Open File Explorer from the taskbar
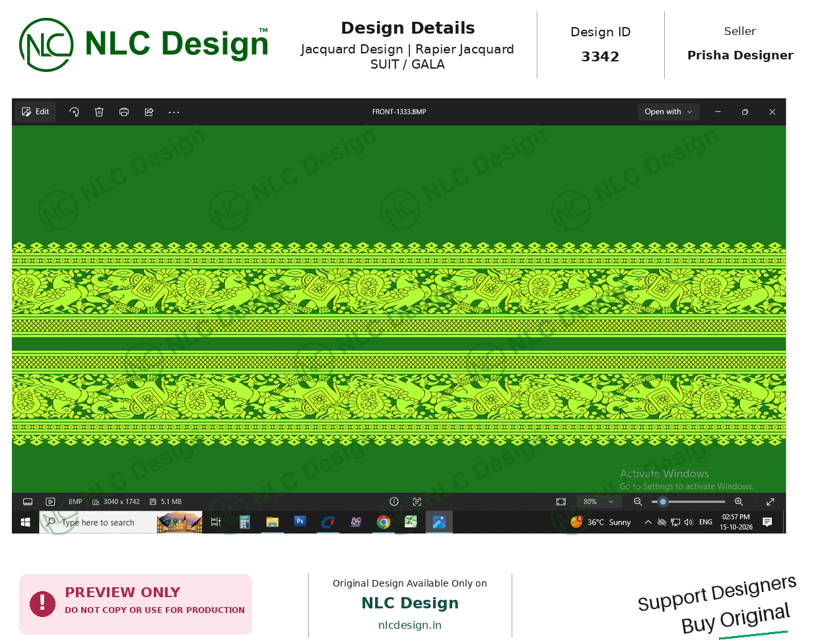Viewport: 816px width, 644px height. (x=272, y=523)
